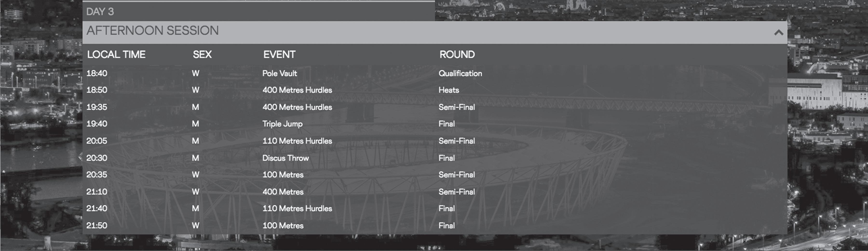The image size is (868, 251).
Task: Open 100 Metres at 21:50
Action: tap(283, 225)
